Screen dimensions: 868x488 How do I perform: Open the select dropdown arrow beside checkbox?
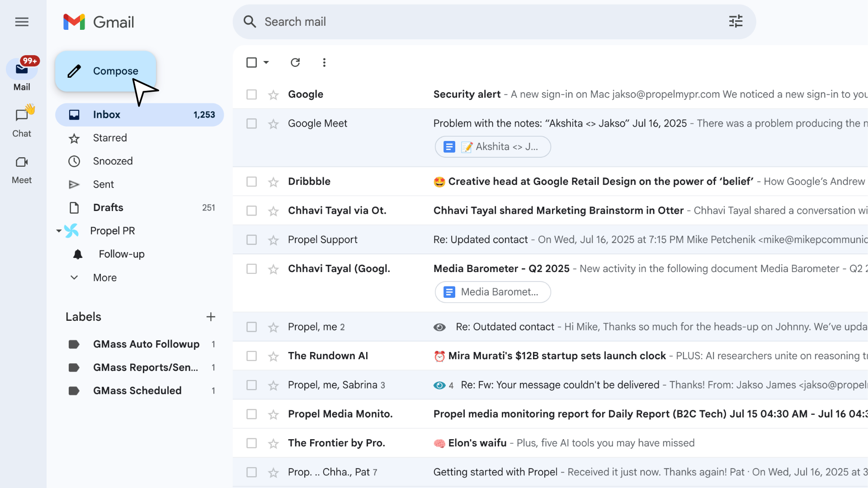click(x=266, y=62)
